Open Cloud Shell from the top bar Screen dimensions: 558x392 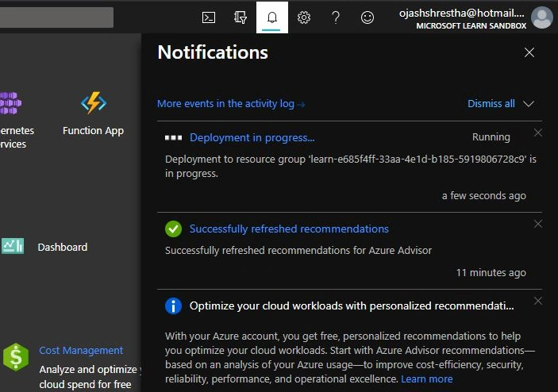[209, 17]
